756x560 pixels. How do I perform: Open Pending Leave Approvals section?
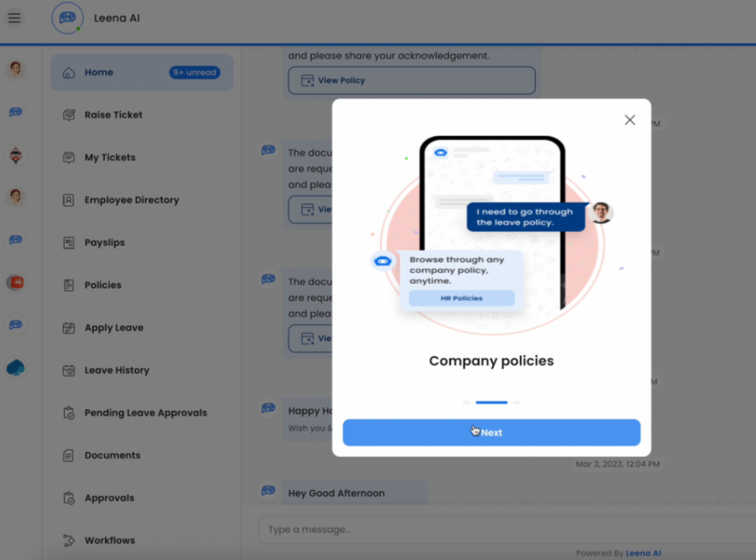pyautogui.click(x=146, y=413)
